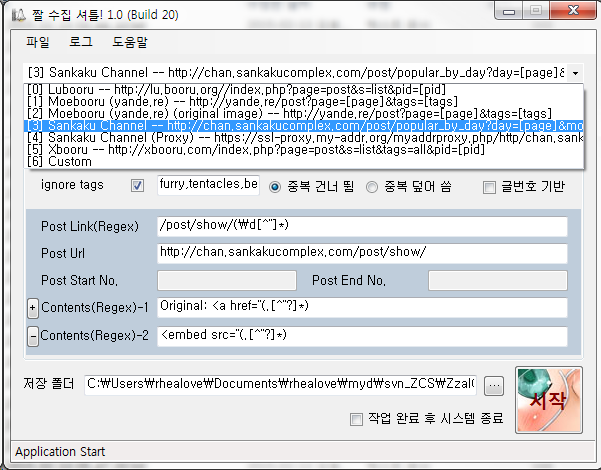The width and height of the screenshot is (601, 470).
Task: Select the [6] Custom list entry
Action: tap(303, 161)
